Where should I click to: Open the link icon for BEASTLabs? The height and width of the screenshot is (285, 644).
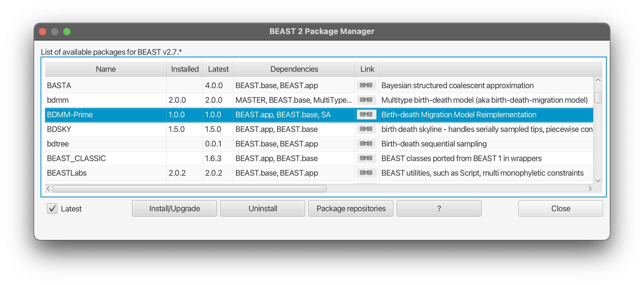click(x=366, y=173)
